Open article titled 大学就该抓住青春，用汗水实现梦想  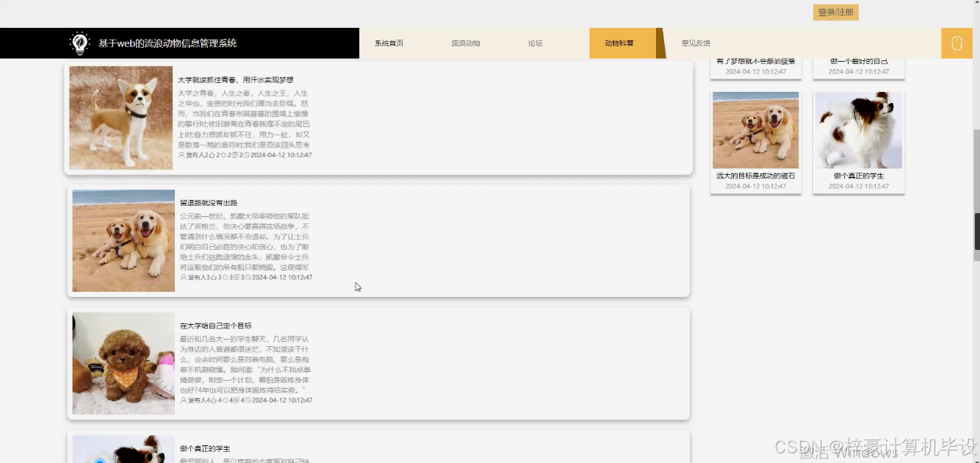(x=236, y=80)
